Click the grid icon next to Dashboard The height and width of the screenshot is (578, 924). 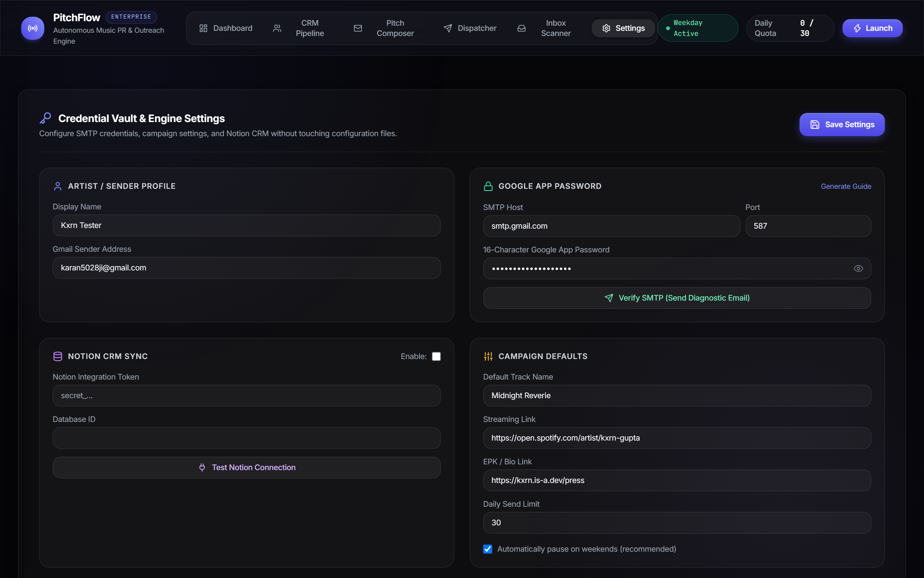tap(203, 28)
